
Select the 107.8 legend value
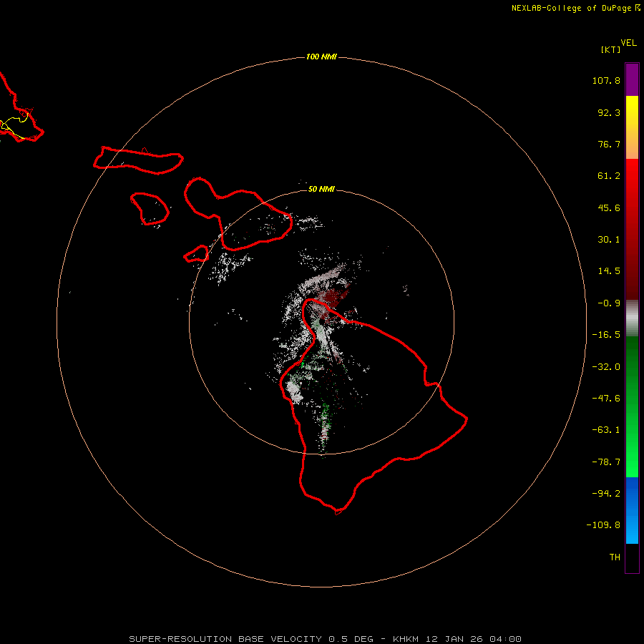[x=606, y=80]
